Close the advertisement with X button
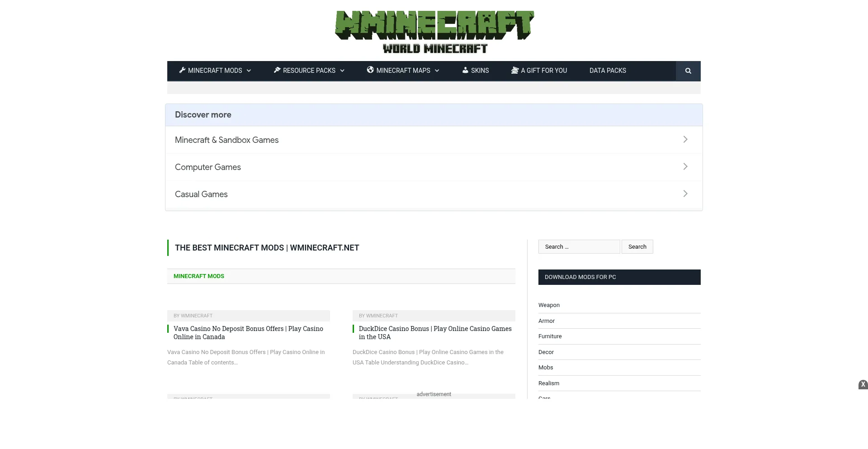Image resolution: width=868 pixels, height=449 pixels. 863,385
